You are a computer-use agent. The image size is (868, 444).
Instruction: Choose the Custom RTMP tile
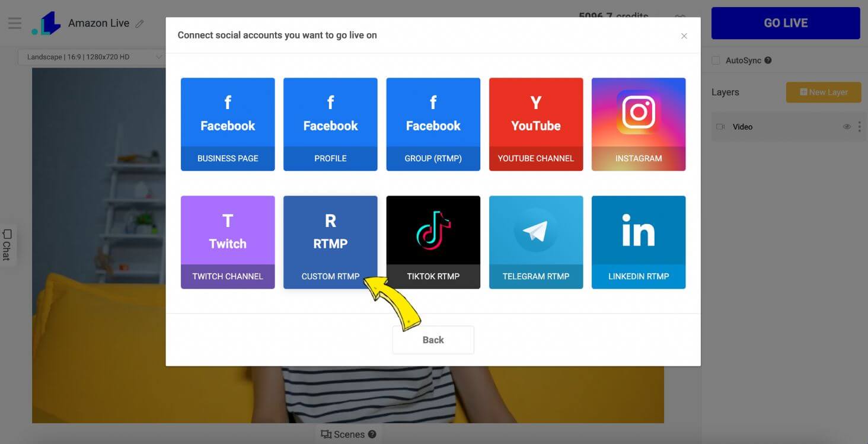pyautogui.click(x=330, y=242)
